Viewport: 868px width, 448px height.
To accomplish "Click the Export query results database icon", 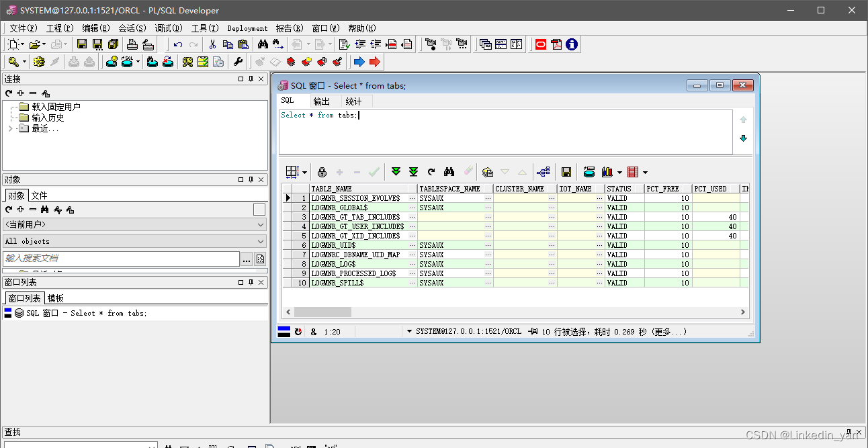I will click(589, 172).
